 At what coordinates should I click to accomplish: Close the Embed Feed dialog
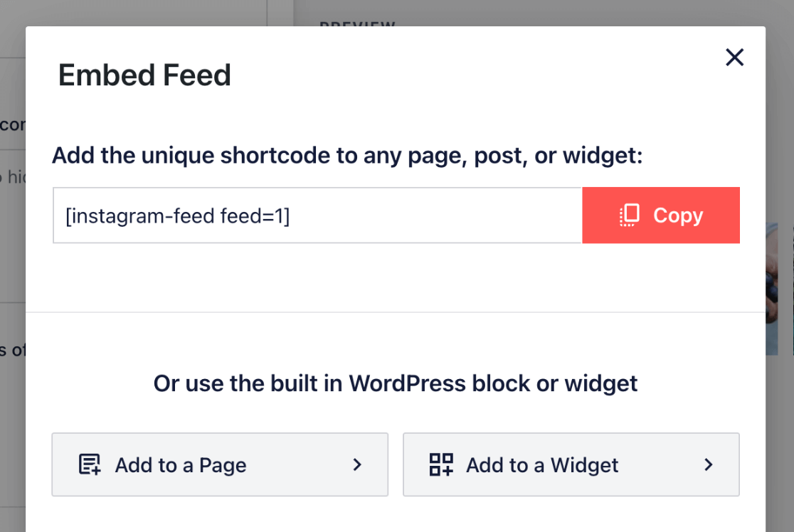click(734, 58)
